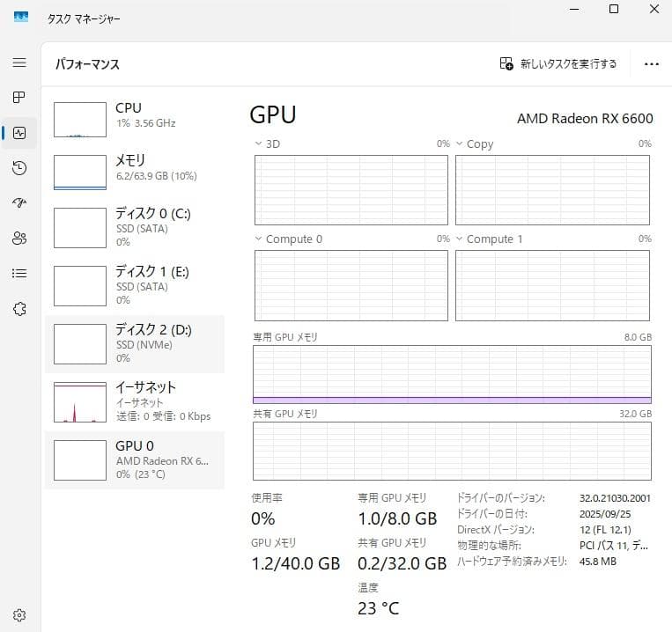Click the イーサネット mini graph thumbnail
This screenshot has width=672, height=632.
80,402
